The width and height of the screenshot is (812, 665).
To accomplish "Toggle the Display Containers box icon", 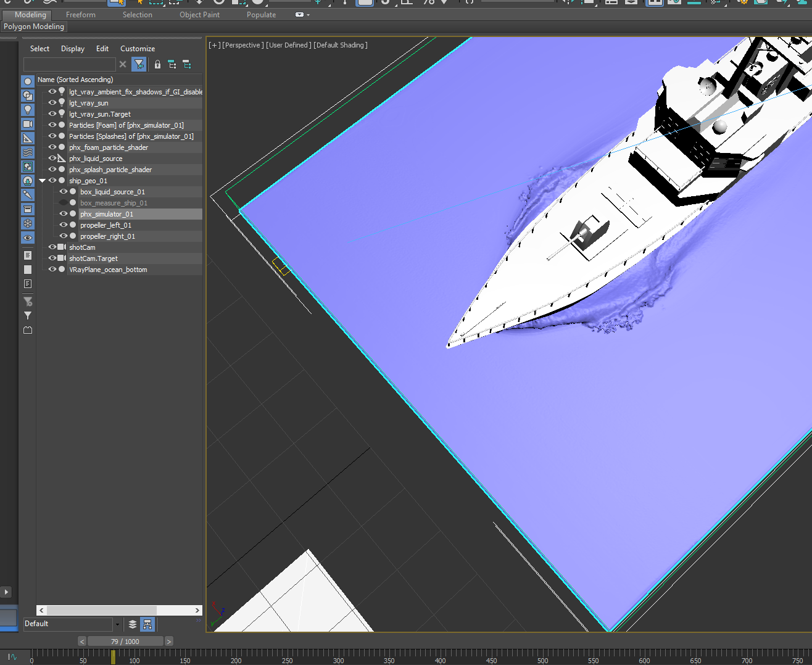I will point(28,209).
